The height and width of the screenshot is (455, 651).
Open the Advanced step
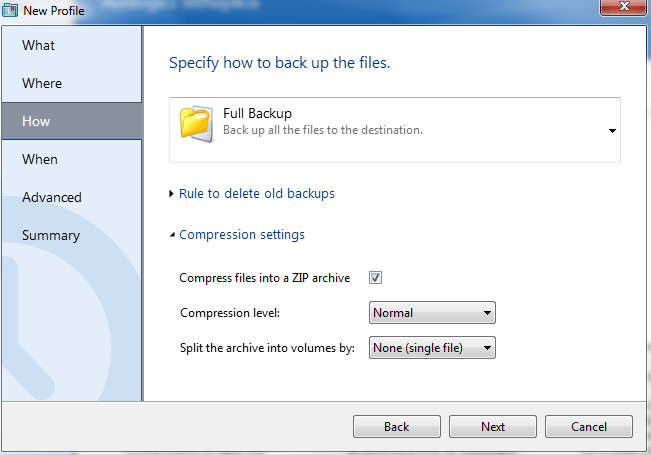[x=52, y=197]
